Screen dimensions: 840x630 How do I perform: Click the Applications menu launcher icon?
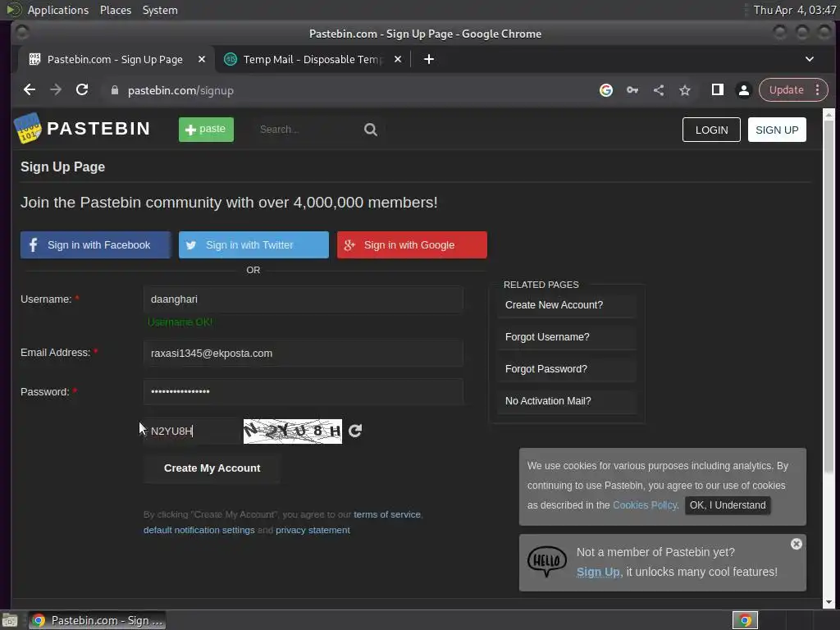click(x=14, y=10)
